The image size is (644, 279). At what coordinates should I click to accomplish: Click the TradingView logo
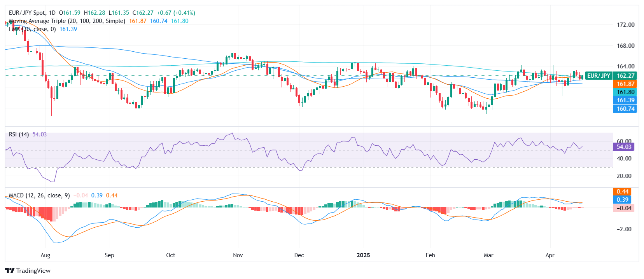(x=28, y=270)
